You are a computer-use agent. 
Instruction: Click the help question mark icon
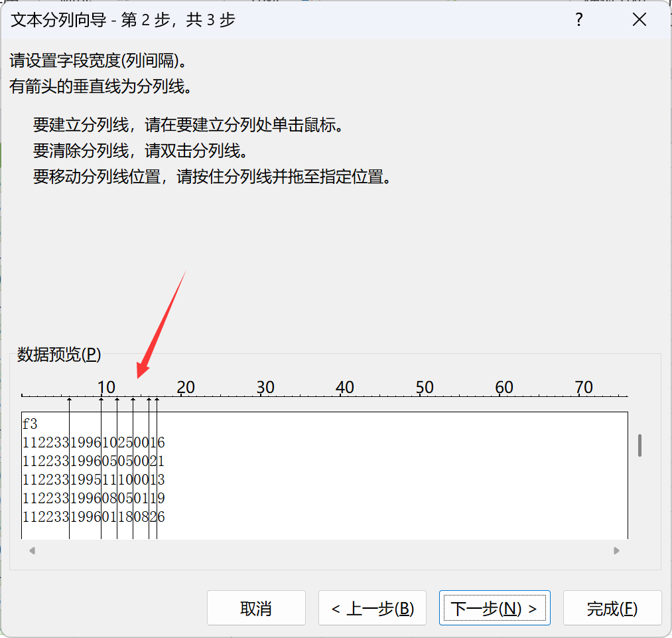(578, 21)
